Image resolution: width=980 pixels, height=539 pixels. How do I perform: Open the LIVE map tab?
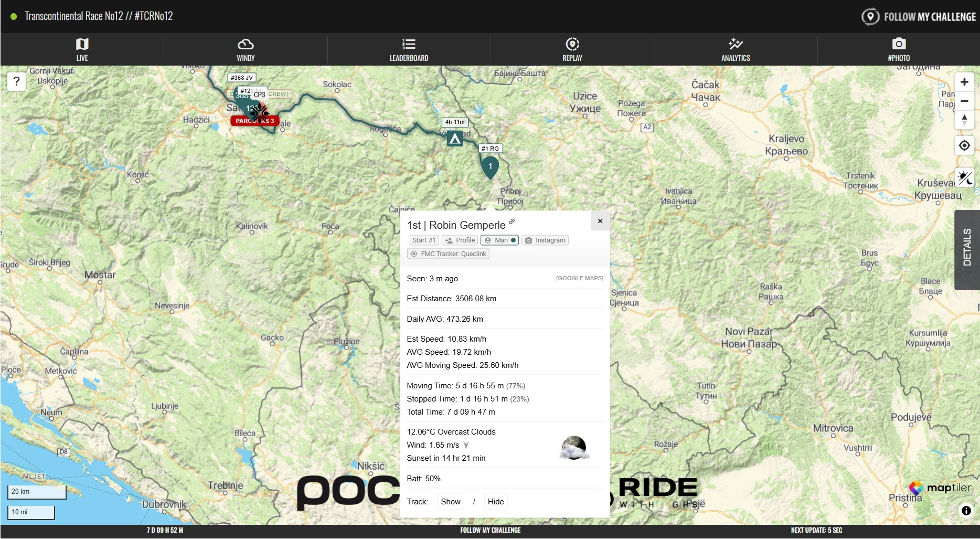click(x=82, y=49)
